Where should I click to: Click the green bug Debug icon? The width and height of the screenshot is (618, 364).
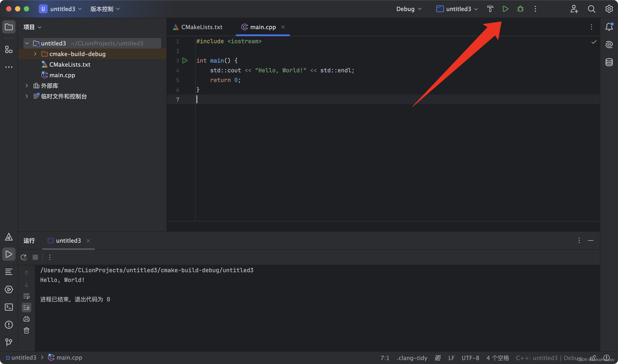click(520, 9)
